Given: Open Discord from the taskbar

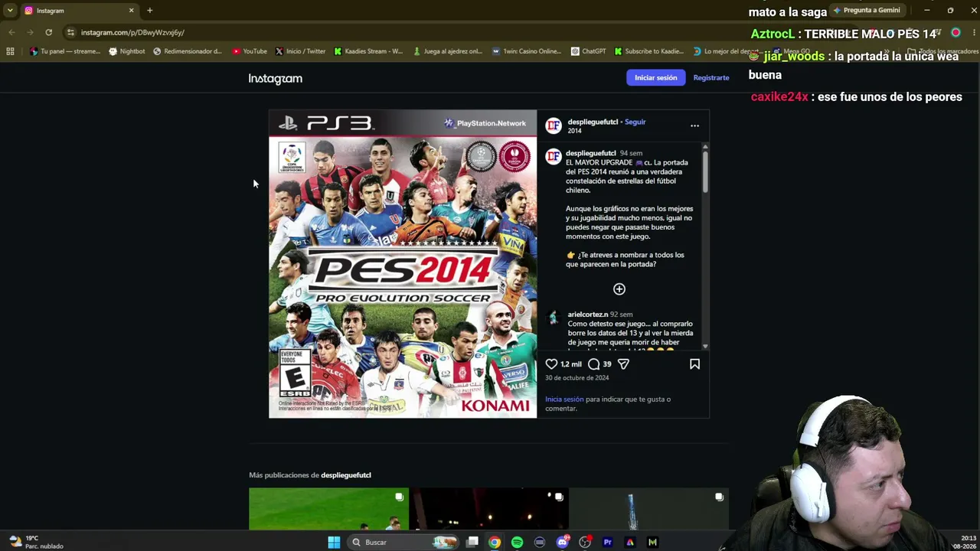Looking at the screenshot, I should click(563, 543).
